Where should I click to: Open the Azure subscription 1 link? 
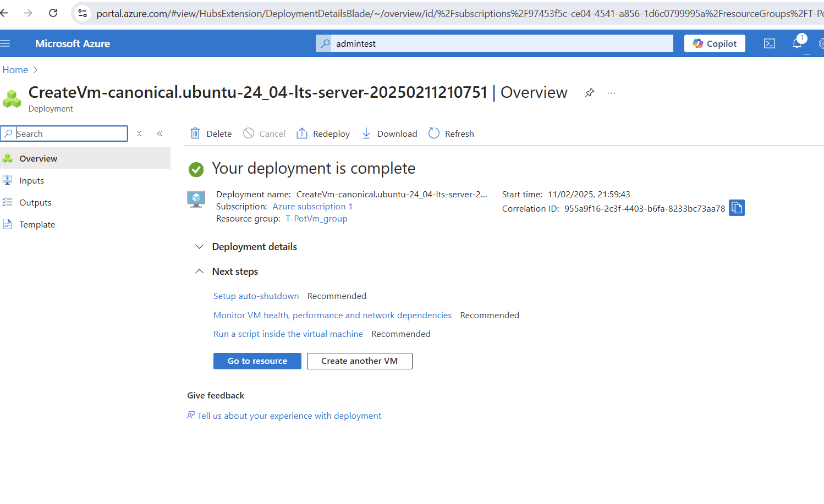point(312,207)
